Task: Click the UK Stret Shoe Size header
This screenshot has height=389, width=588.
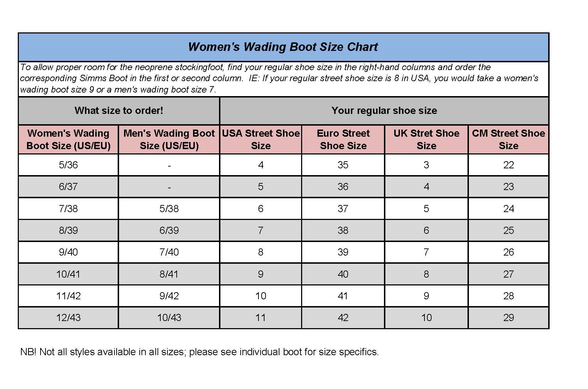Action: pyautogui.click(x=426, y=140)
